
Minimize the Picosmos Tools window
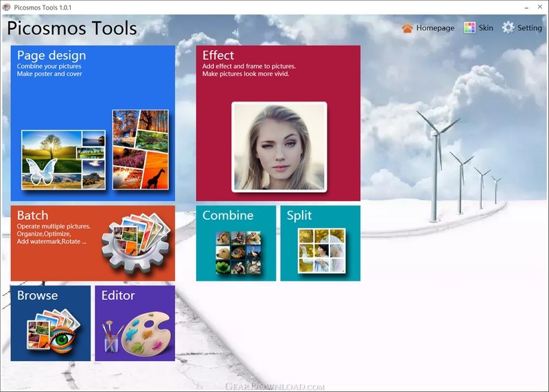[x=526, y=8]
